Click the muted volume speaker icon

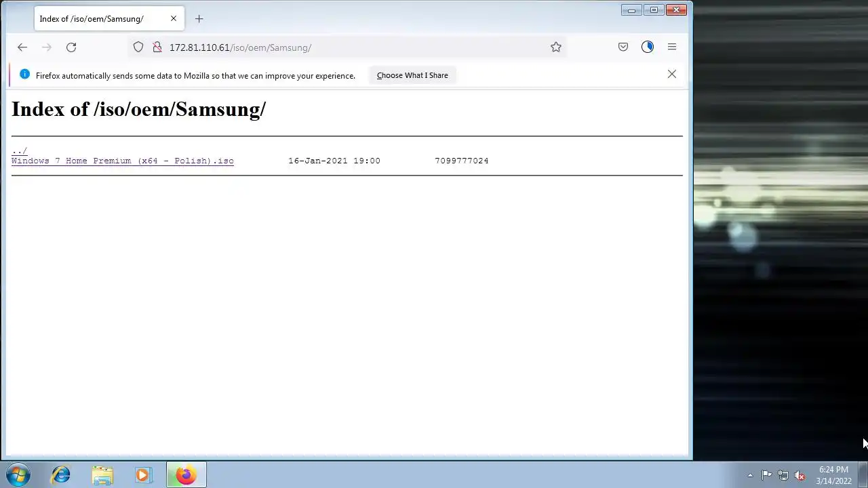click(800, 475)
